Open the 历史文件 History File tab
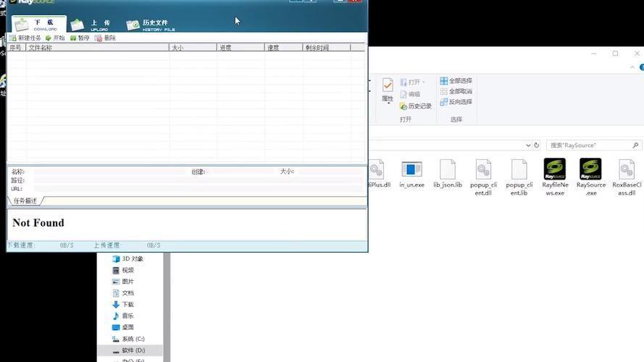Screen dimensions: 644x362 pyautogui.click(x=151, y=25)
